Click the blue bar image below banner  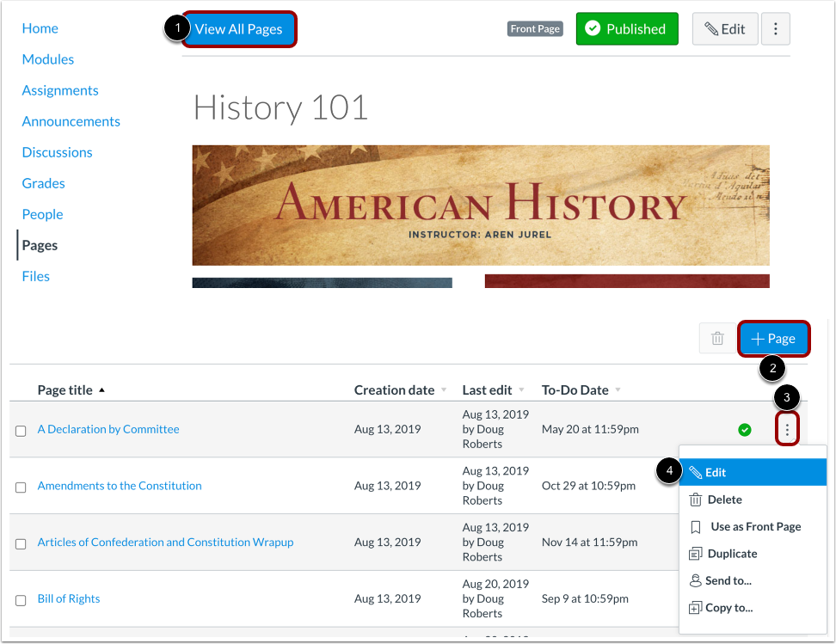point(322,283)
